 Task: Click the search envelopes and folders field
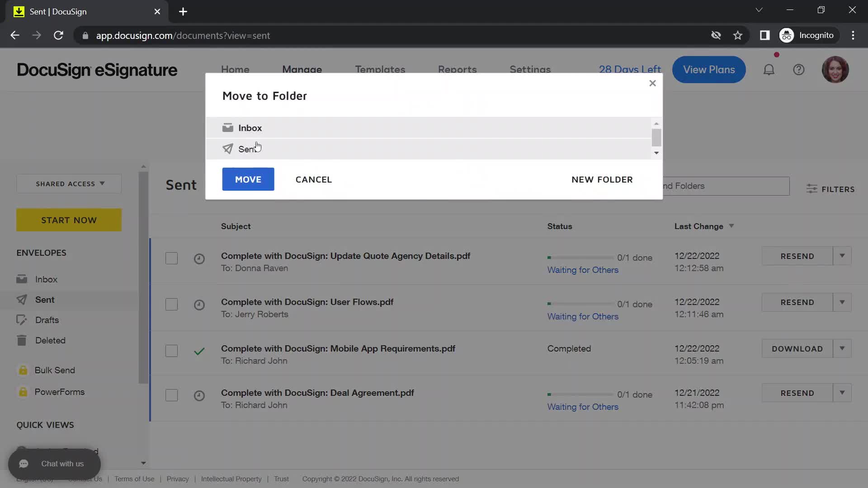click(x=726, y=186)
